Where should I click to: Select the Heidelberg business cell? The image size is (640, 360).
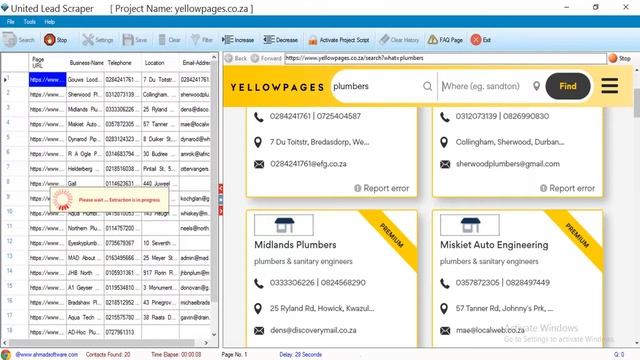[85, 169]
